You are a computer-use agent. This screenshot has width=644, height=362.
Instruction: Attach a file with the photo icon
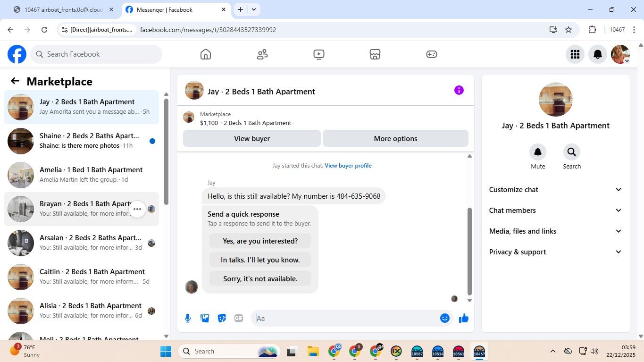[x=205, y=318]
